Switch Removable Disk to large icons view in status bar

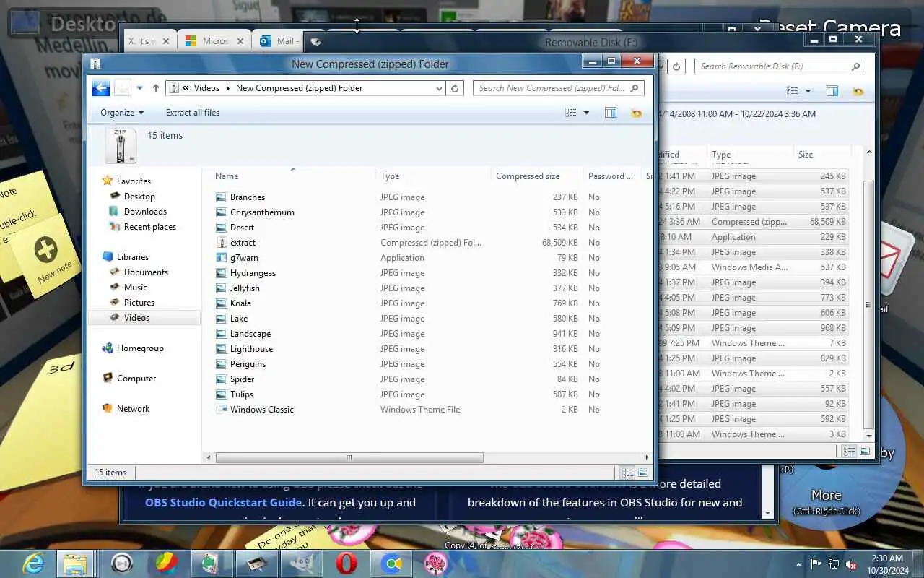point(864,451)
